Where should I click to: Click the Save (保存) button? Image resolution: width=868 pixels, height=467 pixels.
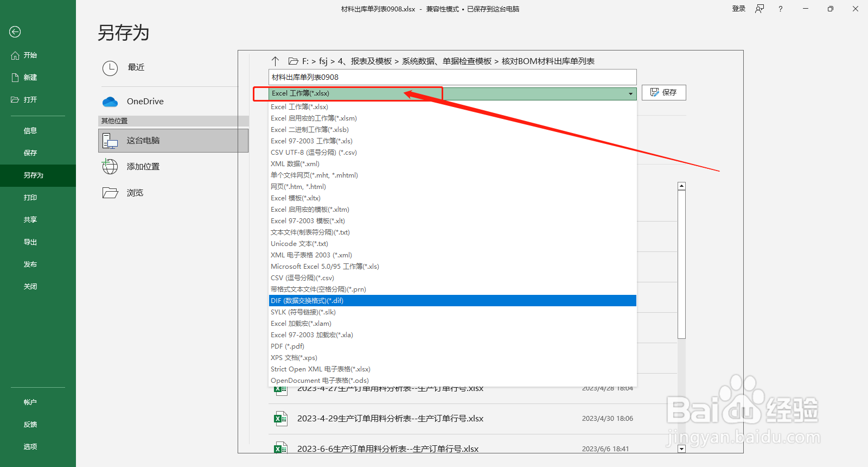click(x=664, y=93)
